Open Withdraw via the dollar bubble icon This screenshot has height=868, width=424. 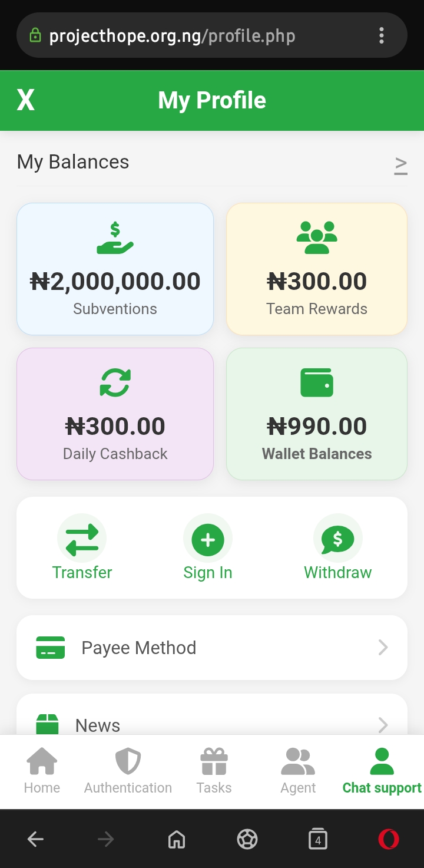337,538
